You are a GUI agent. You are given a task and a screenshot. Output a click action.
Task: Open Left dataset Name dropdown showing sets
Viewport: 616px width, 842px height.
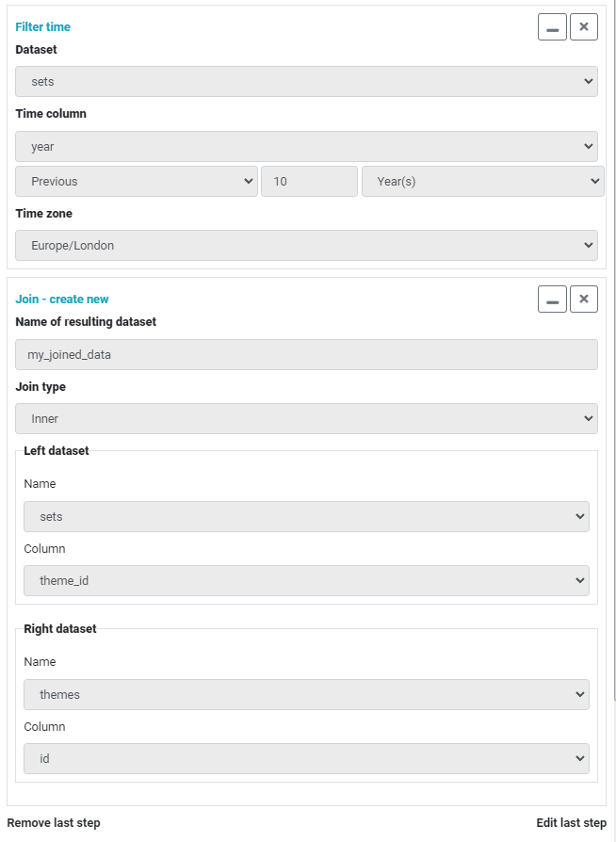coord(306,516)
